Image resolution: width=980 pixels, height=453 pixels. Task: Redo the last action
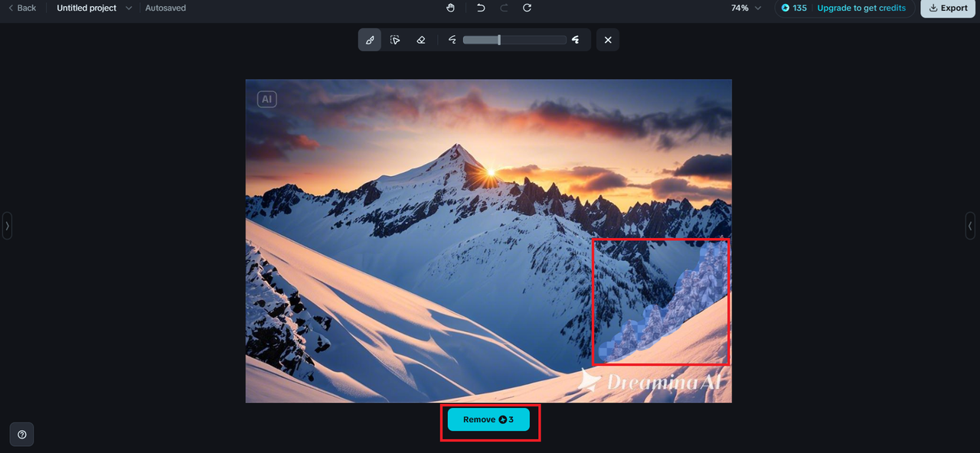[504, 8]
